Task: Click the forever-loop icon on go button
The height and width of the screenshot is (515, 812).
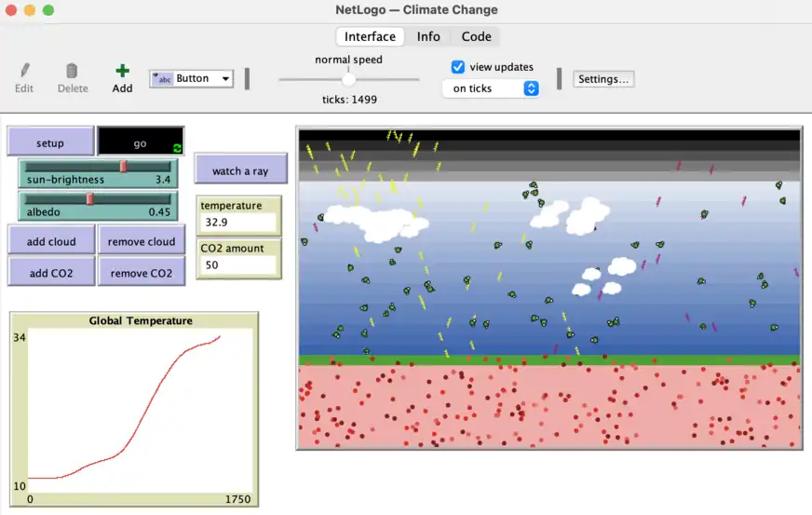Action: pyautogui.click(x=177, y=148)
